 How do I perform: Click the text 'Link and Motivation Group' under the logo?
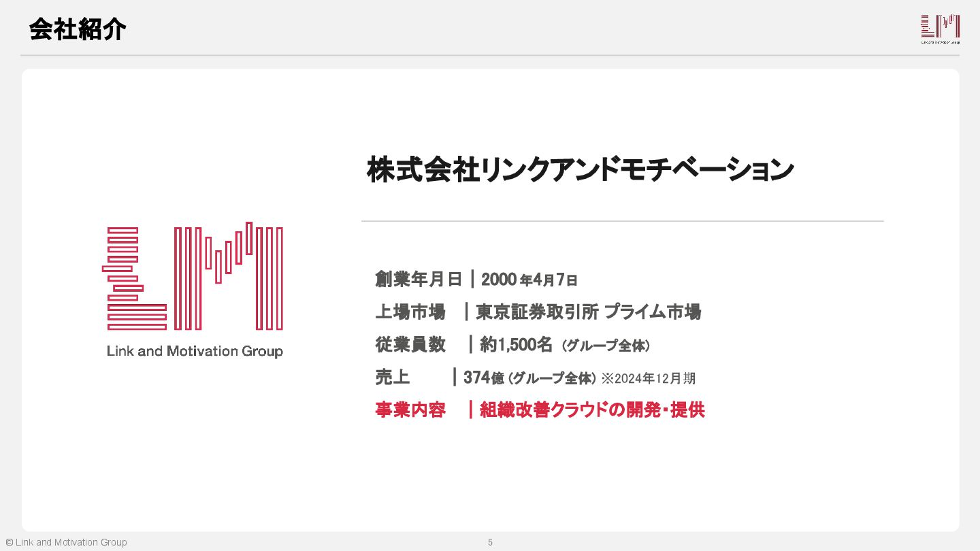pyautogui.click(x=195, y=352)
